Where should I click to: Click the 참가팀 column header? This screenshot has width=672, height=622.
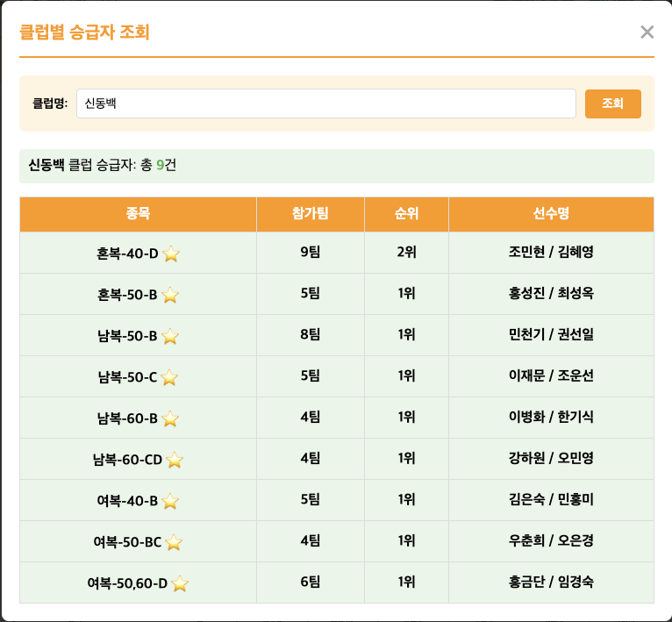[x=310, y=214]
